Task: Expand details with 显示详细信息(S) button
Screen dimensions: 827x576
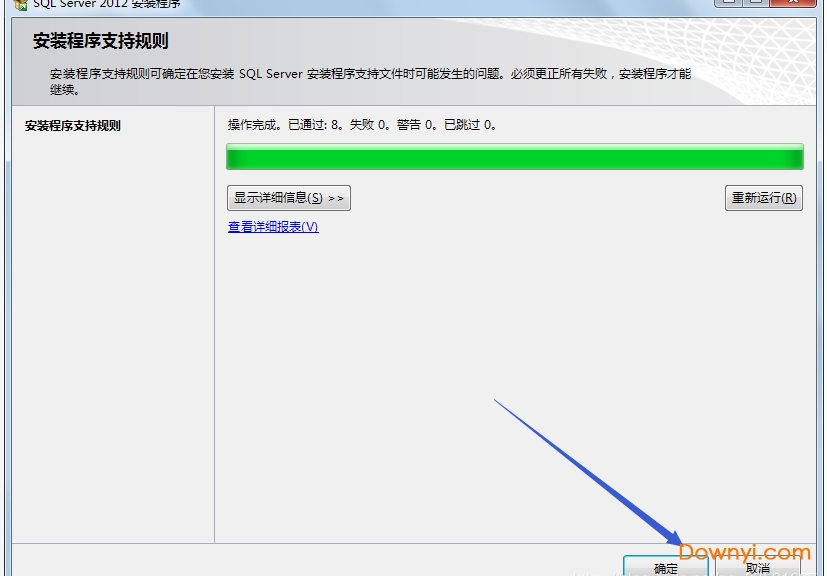Action: pos(288,198)
